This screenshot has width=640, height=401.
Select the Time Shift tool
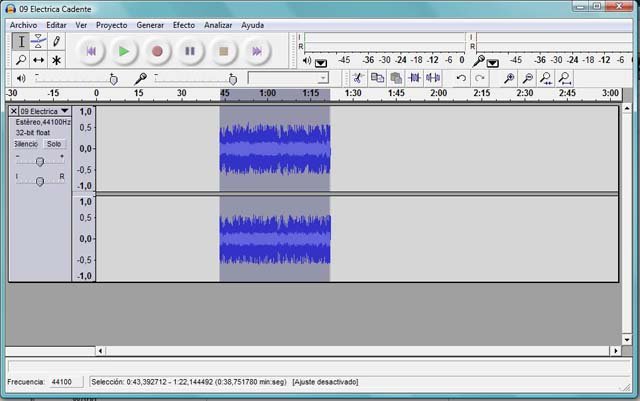[x=38, y=60]
